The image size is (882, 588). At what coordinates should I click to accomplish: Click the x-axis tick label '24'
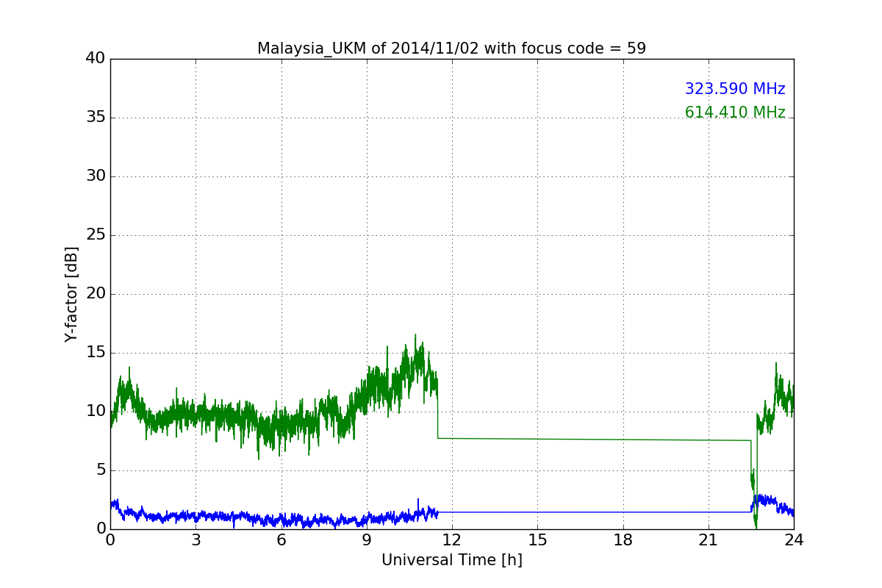794,539
